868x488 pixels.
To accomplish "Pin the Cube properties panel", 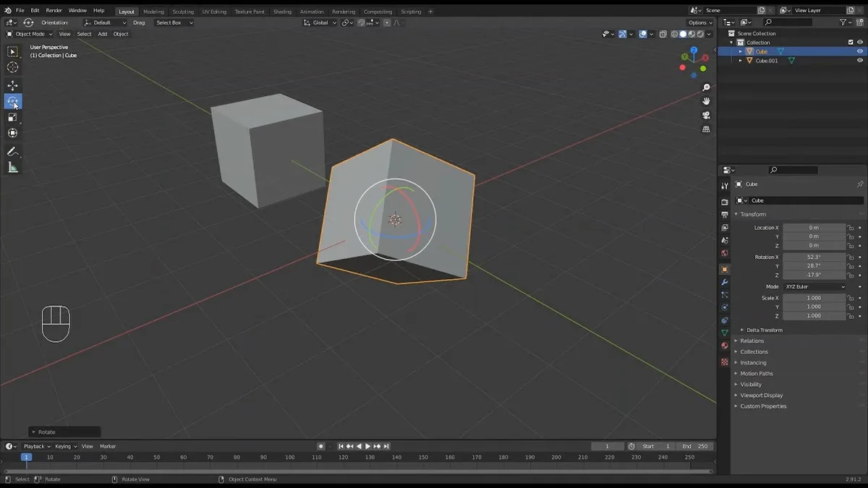I will tap(859, 184).
